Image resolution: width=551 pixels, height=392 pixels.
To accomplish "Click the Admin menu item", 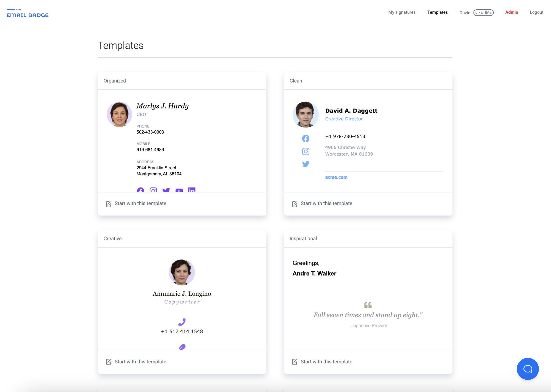I will click(512, 12).
